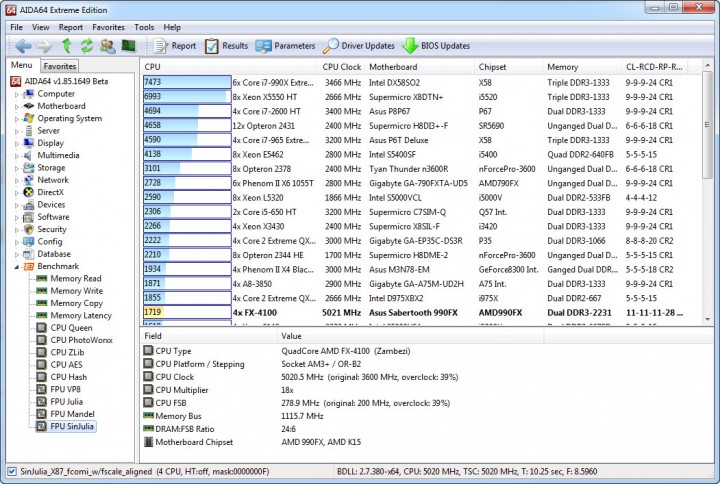The image size is (720, 484).
Task: Switch to the Favorites tab
Action: pos(60,66)
